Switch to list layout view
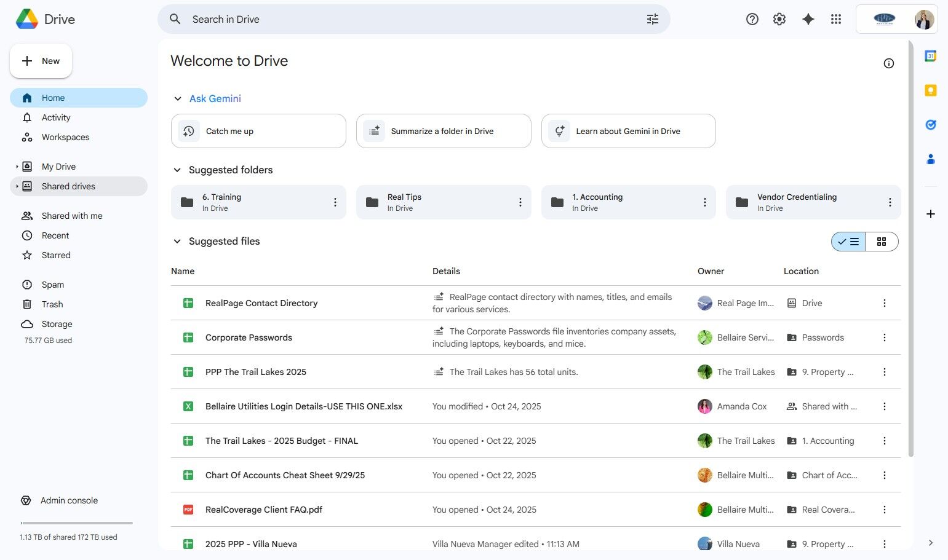 click(848, 242)
